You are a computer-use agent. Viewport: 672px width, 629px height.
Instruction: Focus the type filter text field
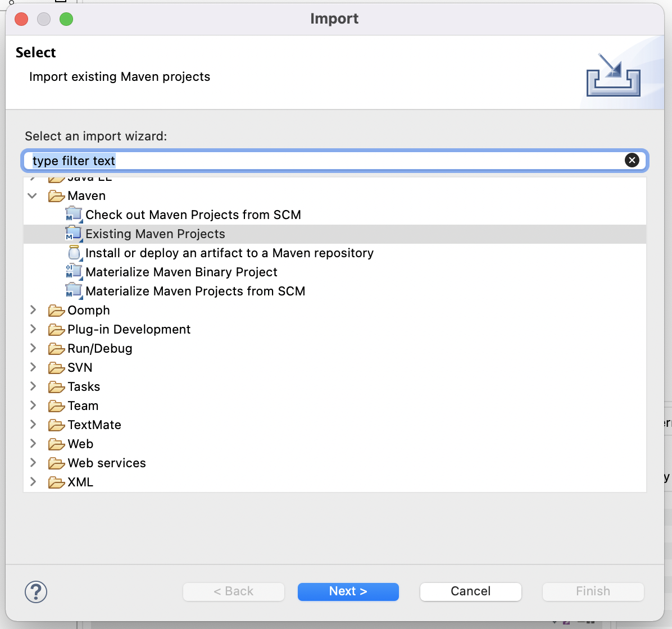(326, 161)
